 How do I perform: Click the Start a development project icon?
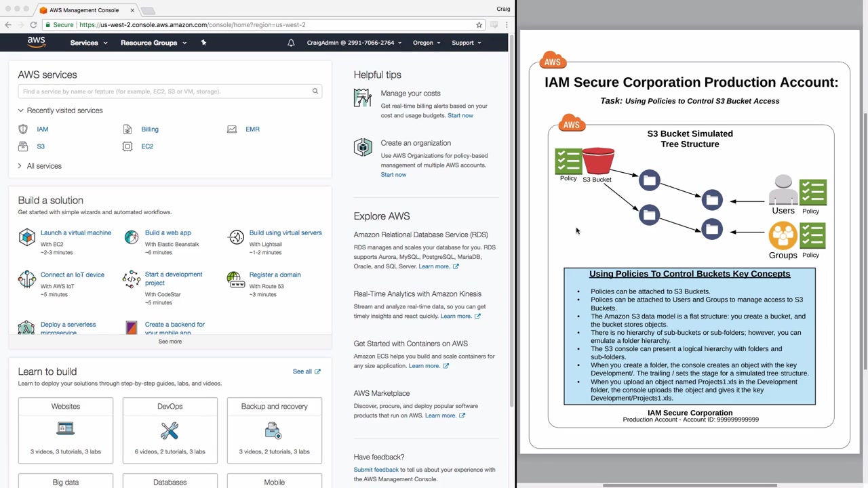132,279
